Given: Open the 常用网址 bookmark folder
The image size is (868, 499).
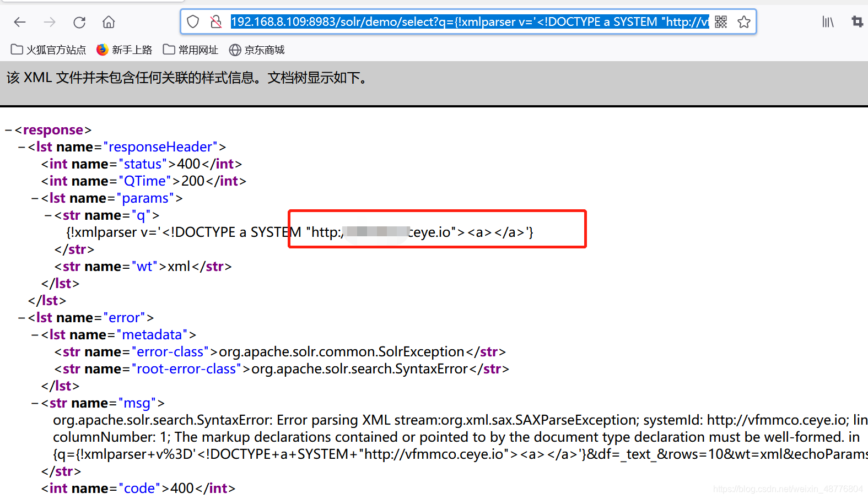Looking at the screenshot, I should coord(191,50).
